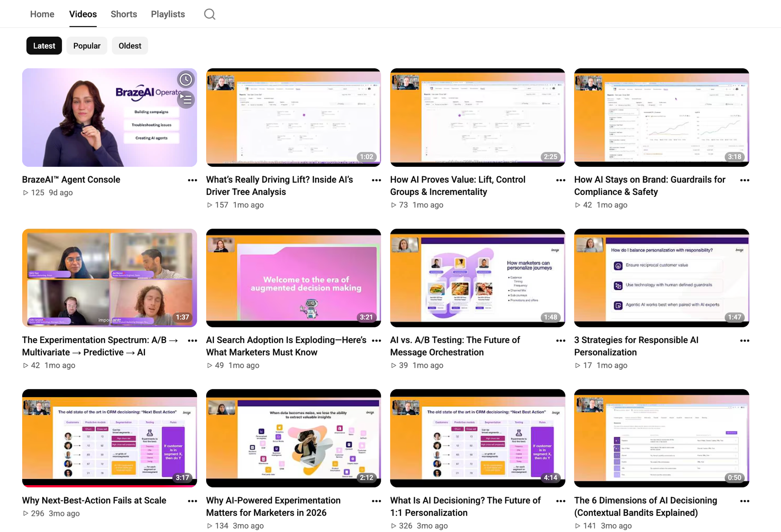781x532 pixels.
Task: Play the BrazeAI Agent Console thumbnail
Action: 109,118
